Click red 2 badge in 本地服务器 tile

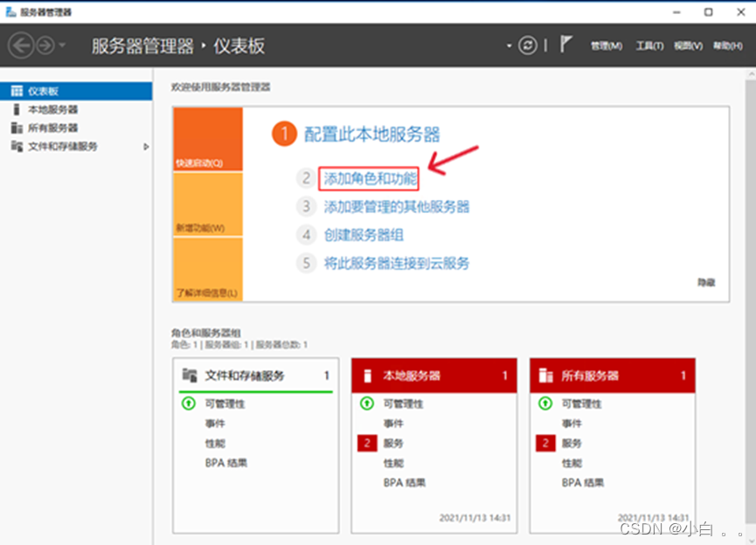click(x=367, y=443)
